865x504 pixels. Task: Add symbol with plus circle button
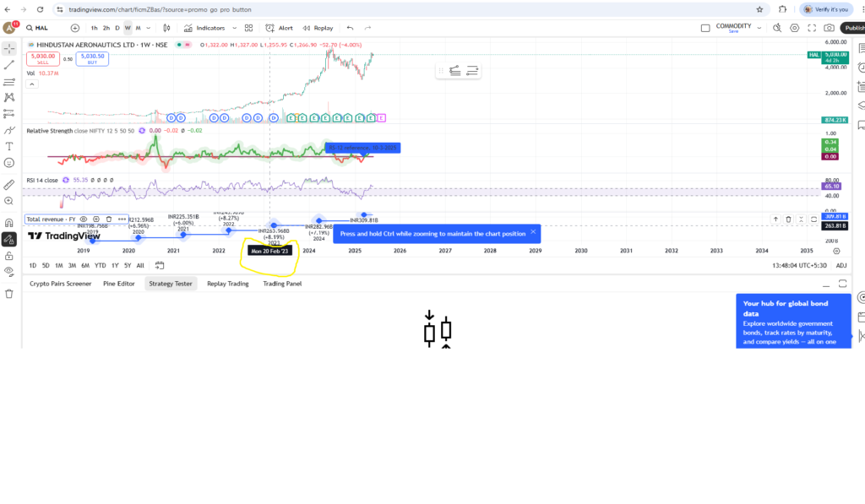coord(75,28)
